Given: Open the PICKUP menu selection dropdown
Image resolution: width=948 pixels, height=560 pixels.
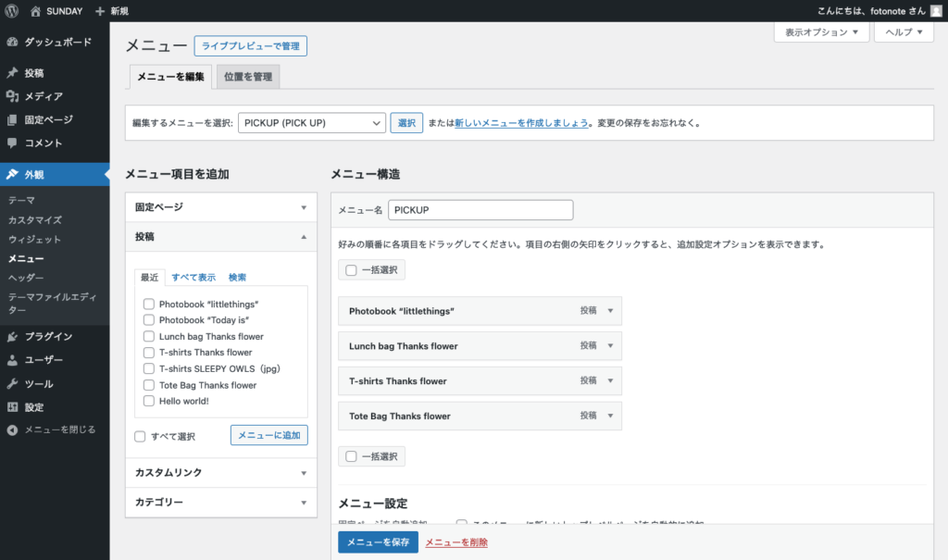Looking at the screenshot, I should 311,123.
